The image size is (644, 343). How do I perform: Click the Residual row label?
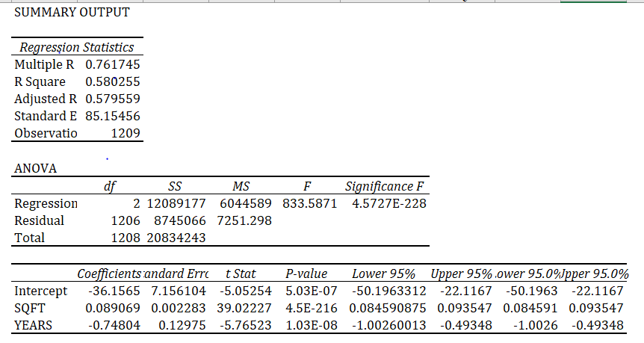(39, 221)
